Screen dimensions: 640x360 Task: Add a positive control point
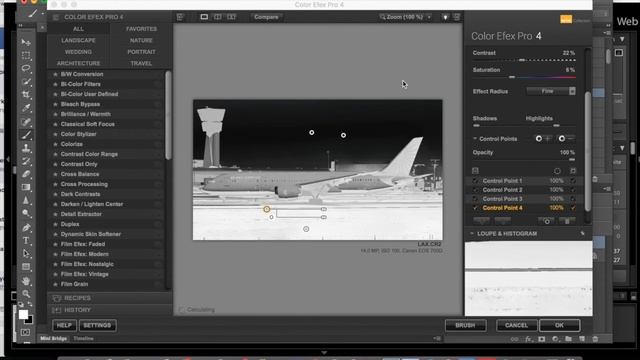[x=543, y=139]
